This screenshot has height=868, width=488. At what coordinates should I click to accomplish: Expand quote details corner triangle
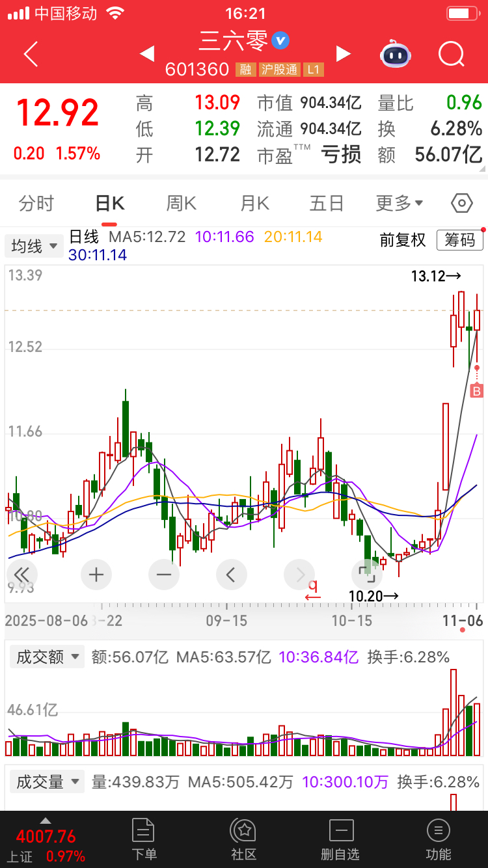(x=481, y=168)
